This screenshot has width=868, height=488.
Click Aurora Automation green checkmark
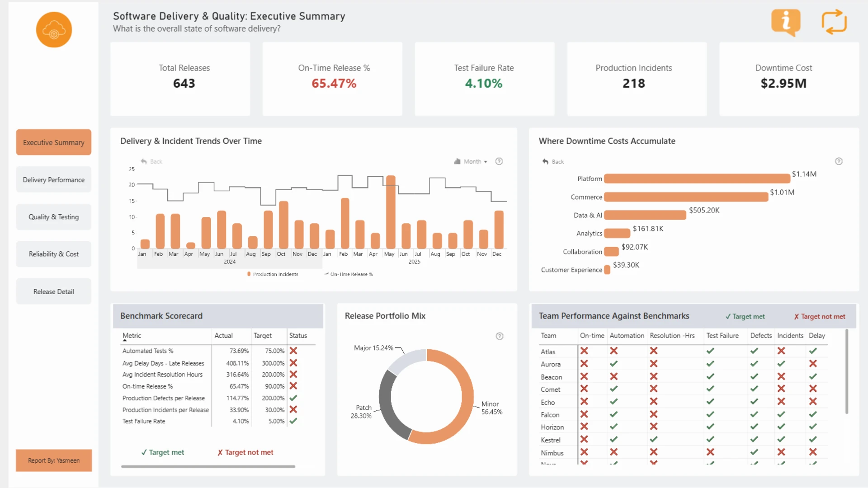[x=613, y=364]
